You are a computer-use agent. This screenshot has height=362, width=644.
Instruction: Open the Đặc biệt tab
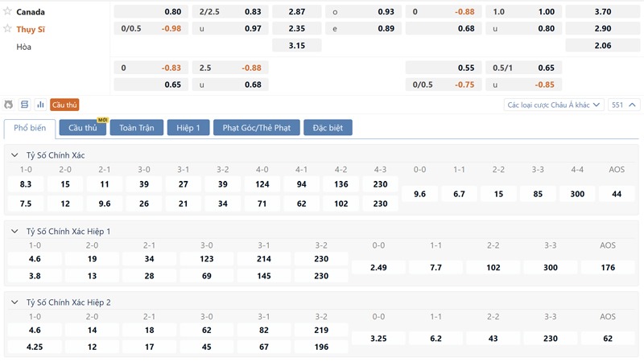pyautogui.click(x=328, y=128)
